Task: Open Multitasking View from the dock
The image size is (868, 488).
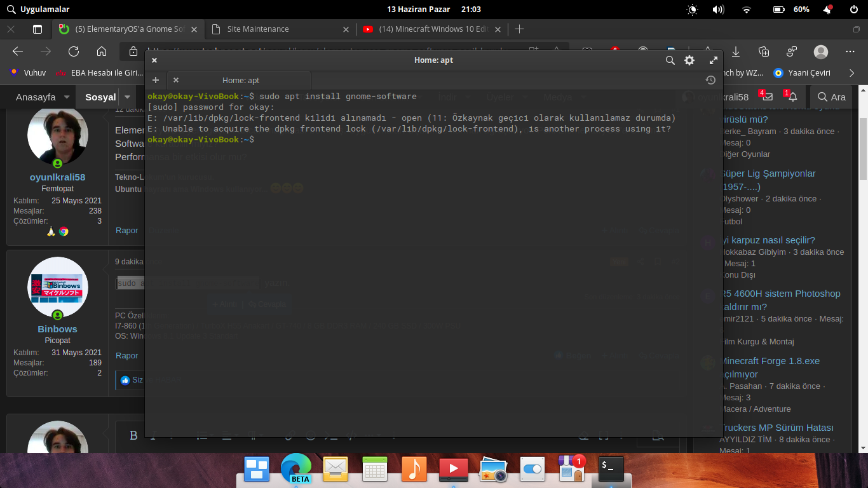Action: point(257,469)
